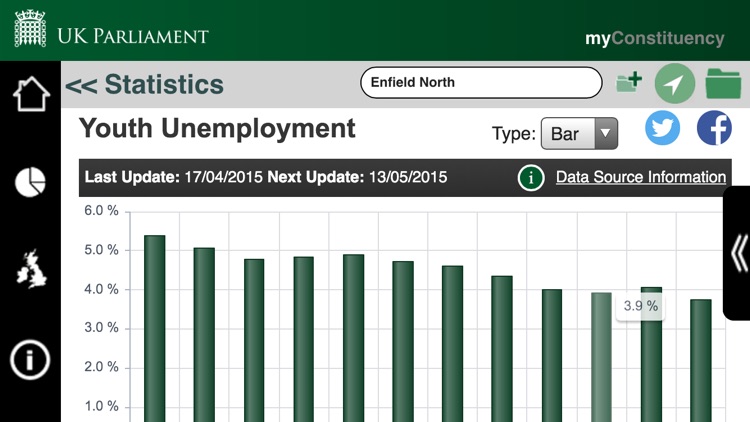Open the chart Type dropdown showing Bar
This screenshot has width=750, height=422.
[x=579, y=133]
